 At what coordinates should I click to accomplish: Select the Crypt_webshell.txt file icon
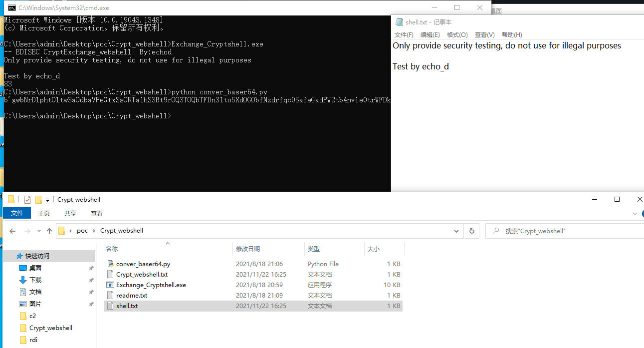pos(111,274)
